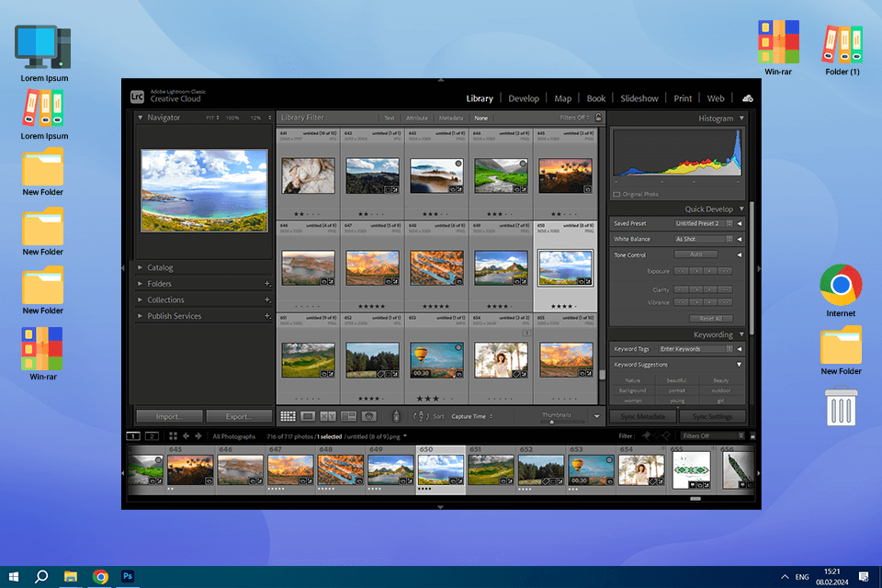Go forward with the right arrow in filmstrip bar
This screenshot has width=882, height=588.
(198, 436)
